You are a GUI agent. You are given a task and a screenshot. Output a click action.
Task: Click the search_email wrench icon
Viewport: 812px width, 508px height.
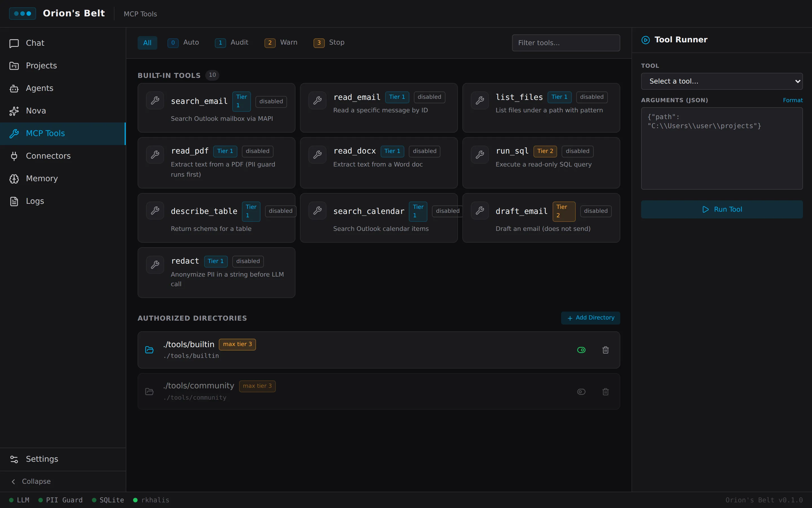(155, 100)
